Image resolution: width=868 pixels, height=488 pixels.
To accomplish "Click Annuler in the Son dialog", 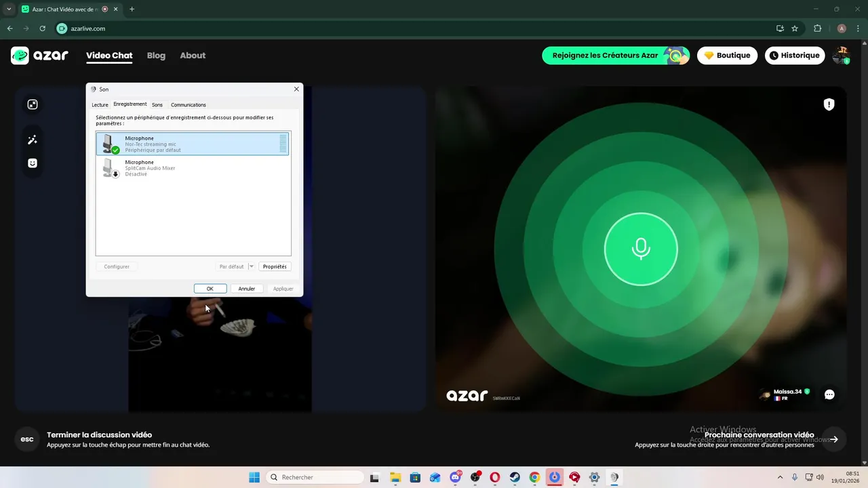I will [247, 289].
